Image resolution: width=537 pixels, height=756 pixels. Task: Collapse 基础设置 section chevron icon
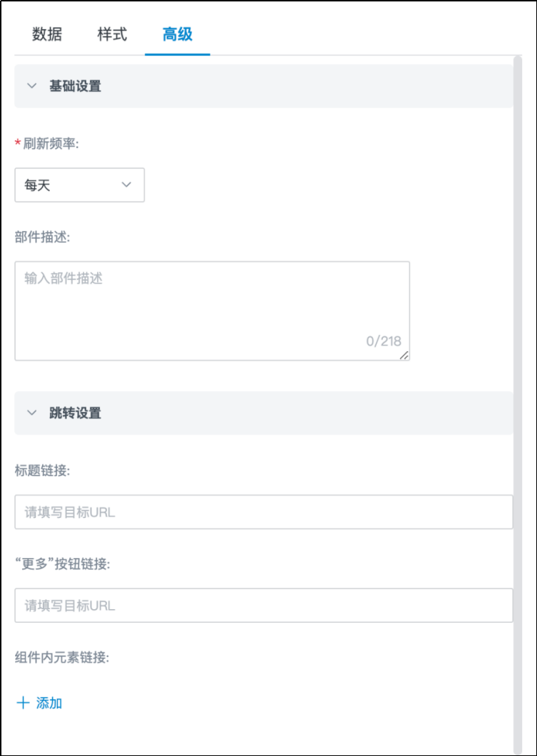[x=31, y=86]
